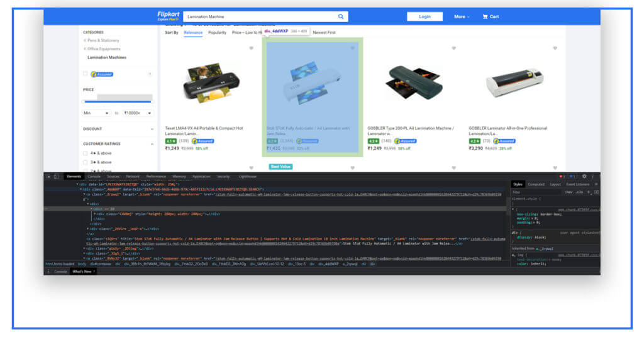Open Event Listeners tab in styles pane
This screenshot has height=337, width=644.
(578, 184)
